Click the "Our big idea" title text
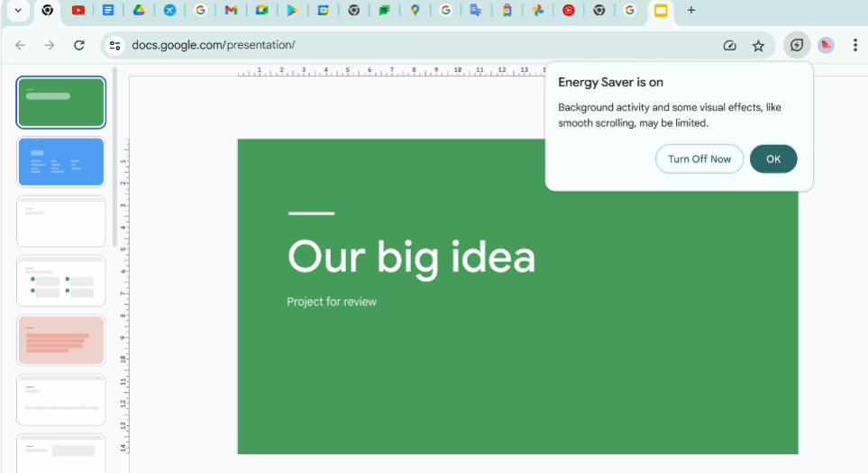868x473 pixels. coord(411,257)
